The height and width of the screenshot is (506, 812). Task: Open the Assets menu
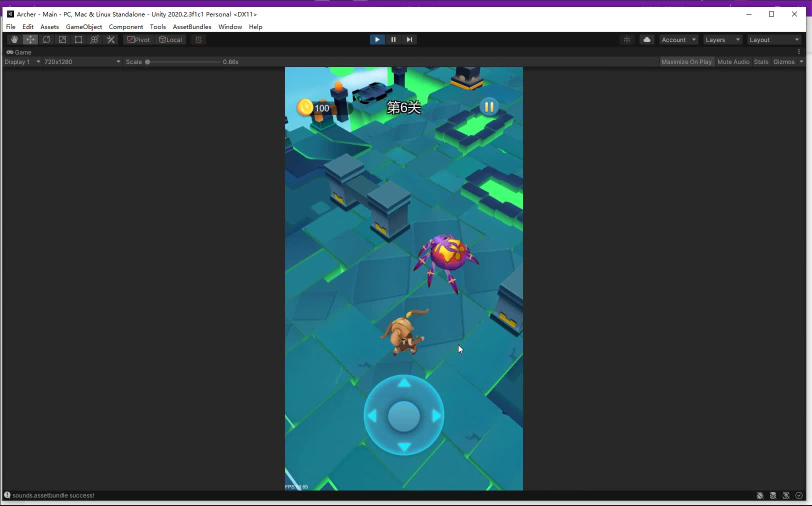pos(49,26)
